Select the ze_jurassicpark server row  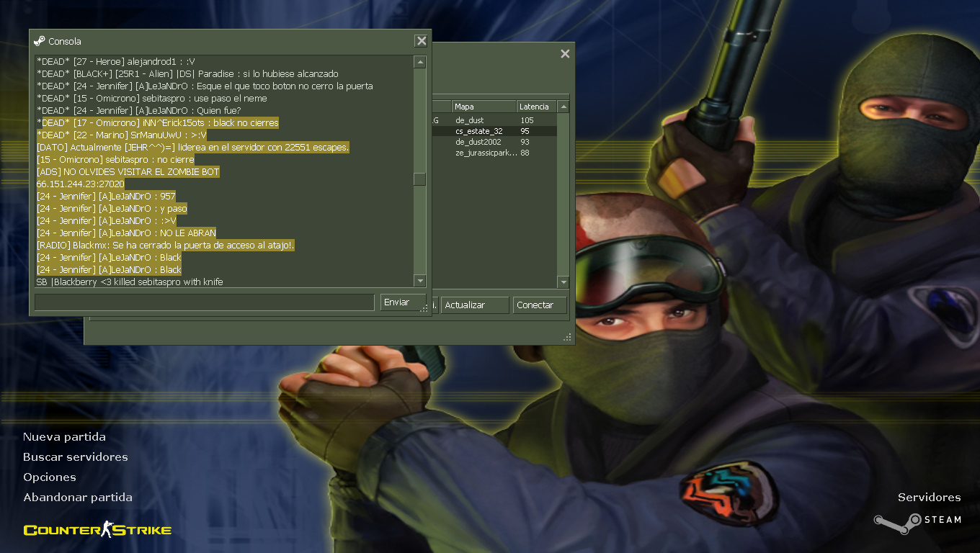494,153
